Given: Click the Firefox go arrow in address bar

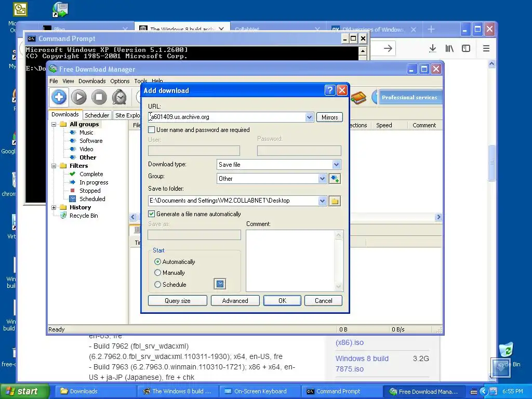Looking at the screenshot, I should (388, 48).
